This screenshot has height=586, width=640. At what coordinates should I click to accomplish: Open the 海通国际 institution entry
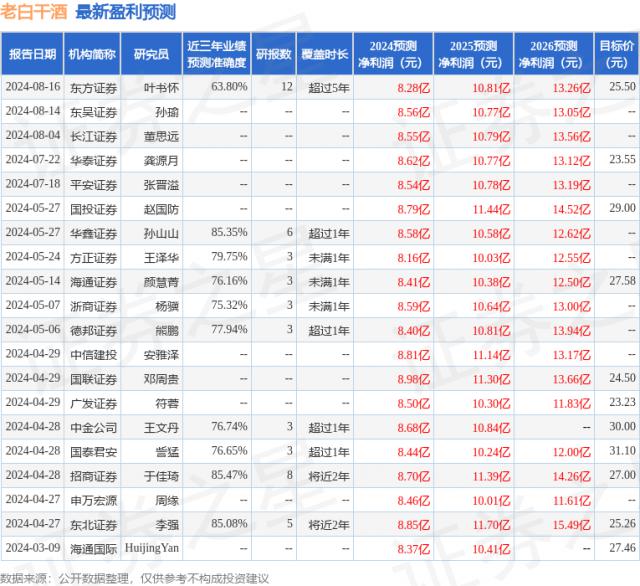click(x=92, y=546)
